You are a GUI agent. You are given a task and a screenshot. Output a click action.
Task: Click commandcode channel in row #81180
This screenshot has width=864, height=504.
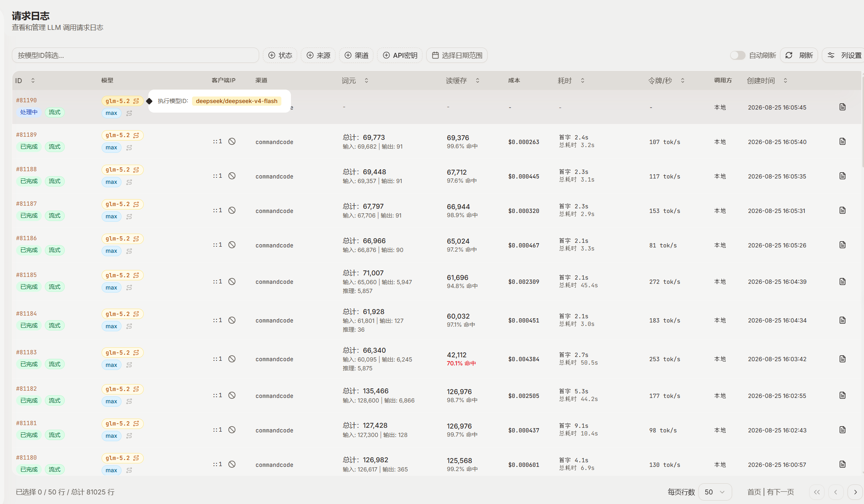point(274,465)
